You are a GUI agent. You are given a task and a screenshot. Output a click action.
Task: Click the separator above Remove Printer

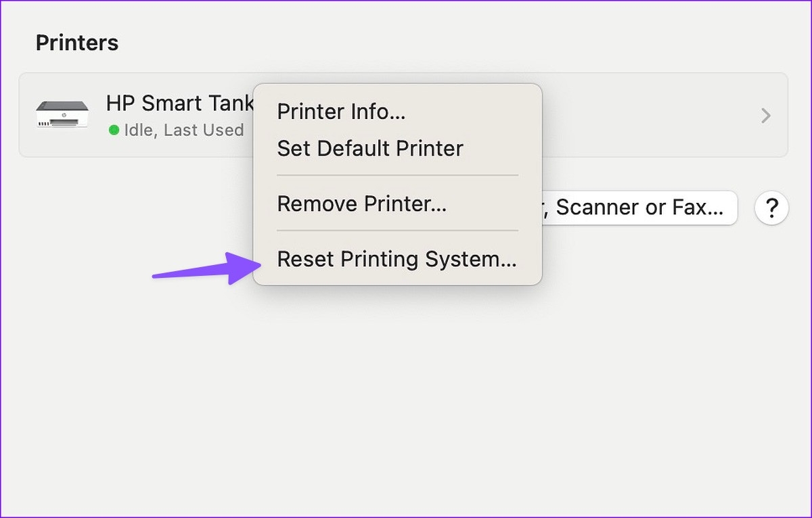[x=397, y=175]
